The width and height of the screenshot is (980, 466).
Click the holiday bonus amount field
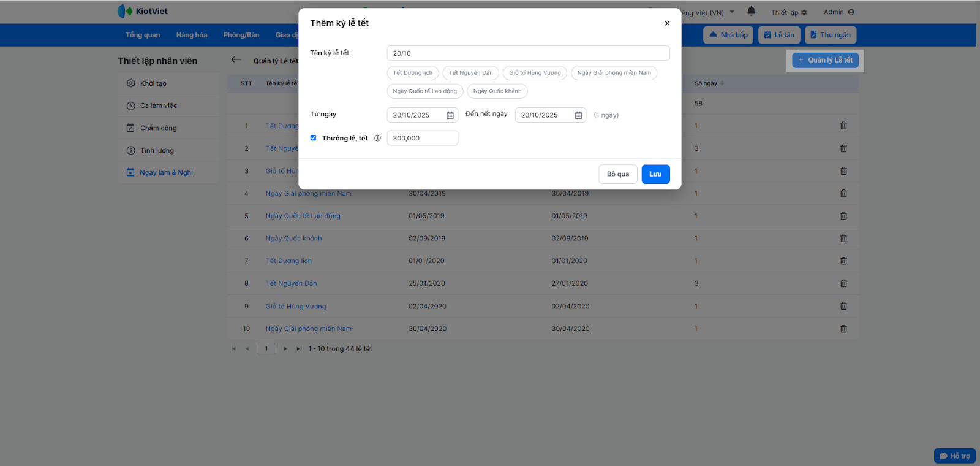tap(422, 138)
